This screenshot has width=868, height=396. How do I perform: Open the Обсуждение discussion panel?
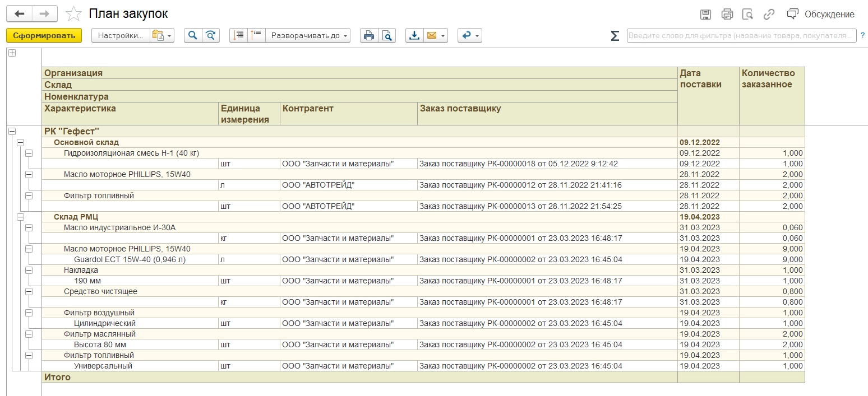(x=821, y=14)
